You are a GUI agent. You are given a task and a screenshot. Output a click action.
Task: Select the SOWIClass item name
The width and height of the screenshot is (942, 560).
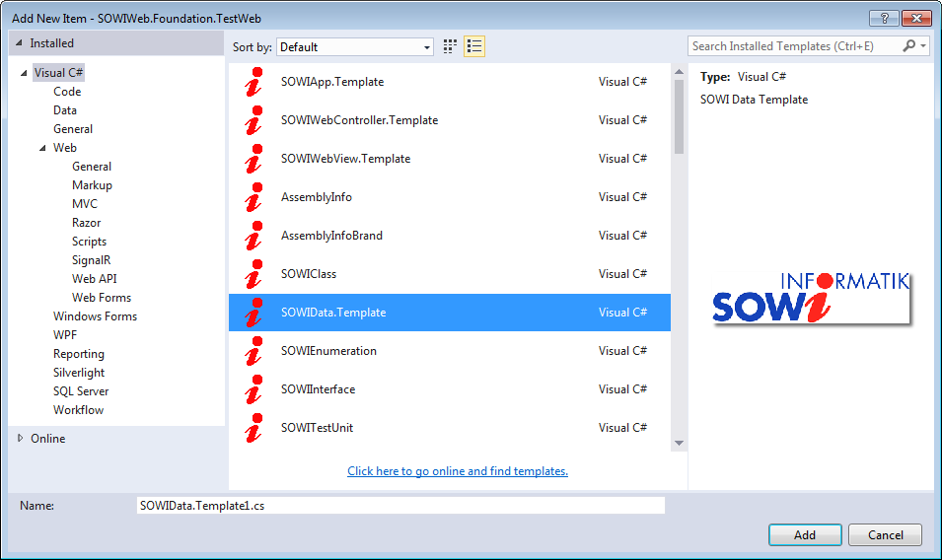tap(308, 274)
